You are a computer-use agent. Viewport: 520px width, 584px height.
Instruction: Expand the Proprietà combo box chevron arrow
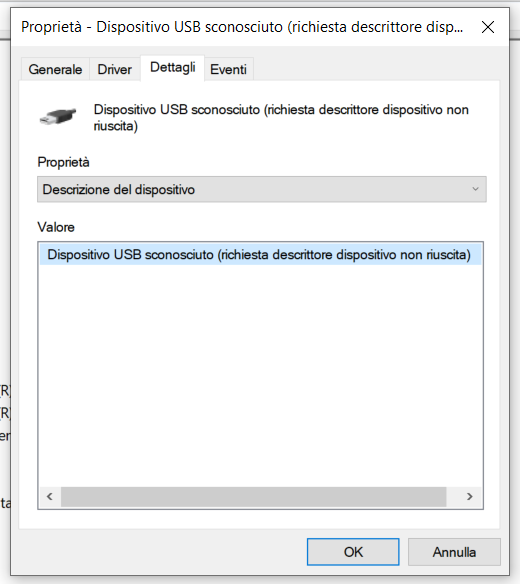tap(475, 189)
